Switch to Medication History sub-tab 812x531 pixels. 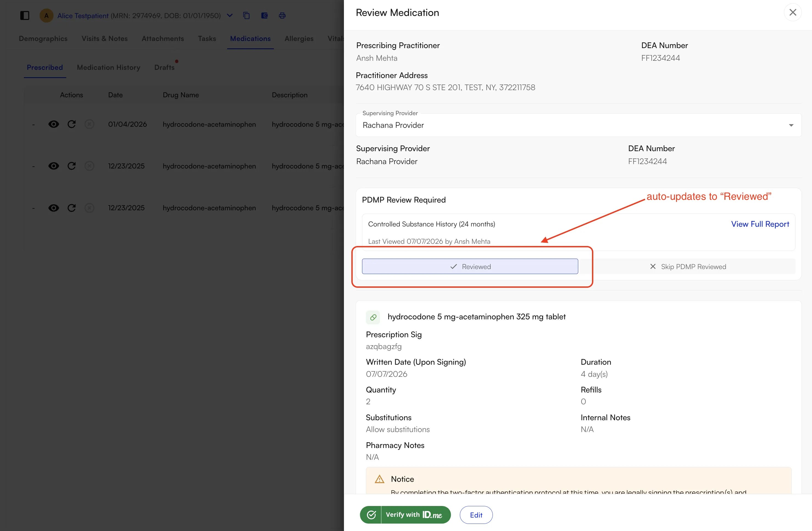coord(109,68)
